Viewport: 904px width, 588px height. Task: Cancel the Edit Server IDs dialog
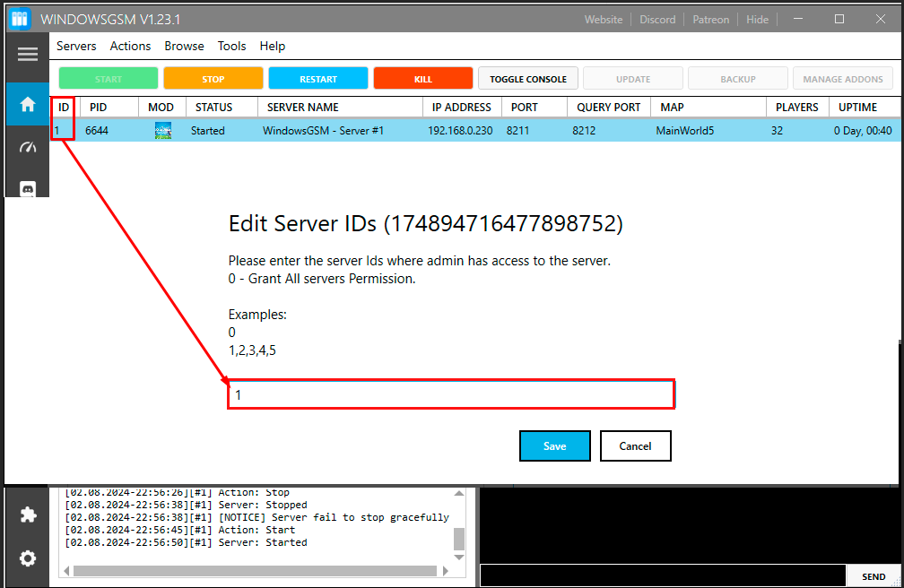pyautogui.click(x=635, y=445)
